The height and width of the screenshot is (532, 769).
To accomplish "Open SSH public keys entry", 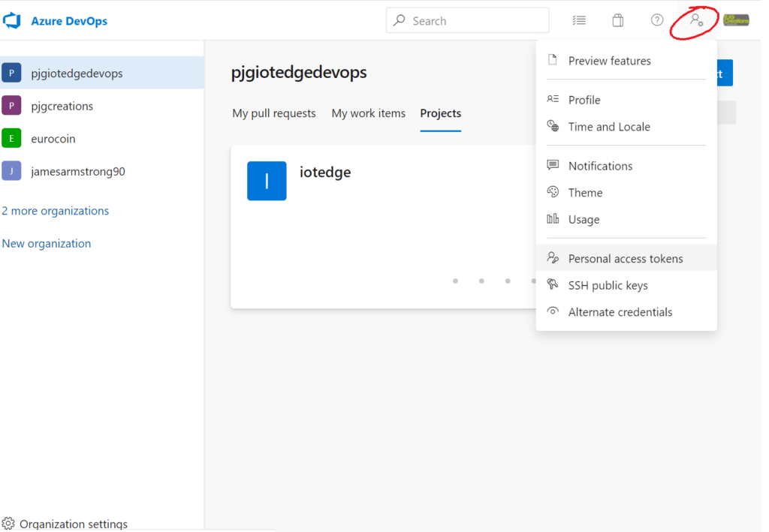I will pyautogui.click(x=626, y=285).
